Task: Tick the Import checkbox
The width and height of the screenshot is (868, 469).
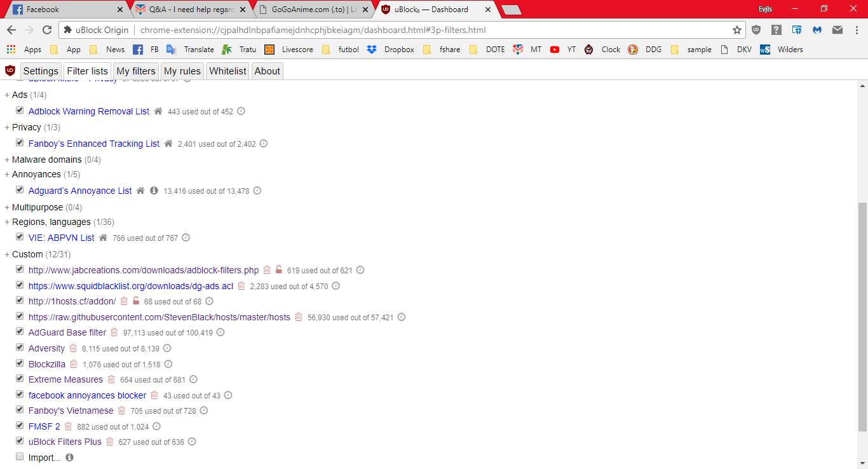Action: 20,457
